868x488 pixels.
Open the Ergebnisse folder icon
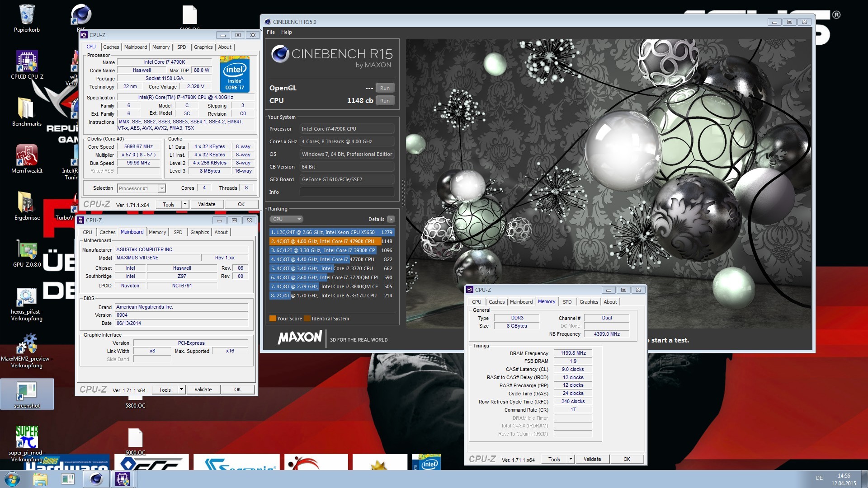point(27,206)
